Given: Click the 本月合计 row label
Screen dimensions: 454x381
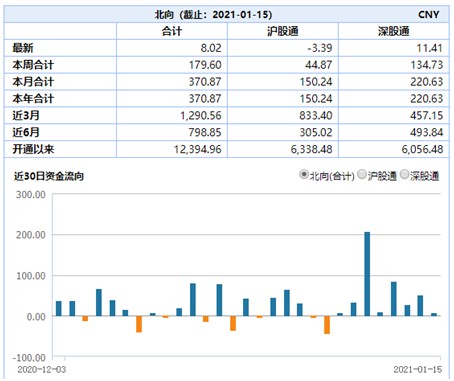Looking at the screenshot, I should pos(33,82).
